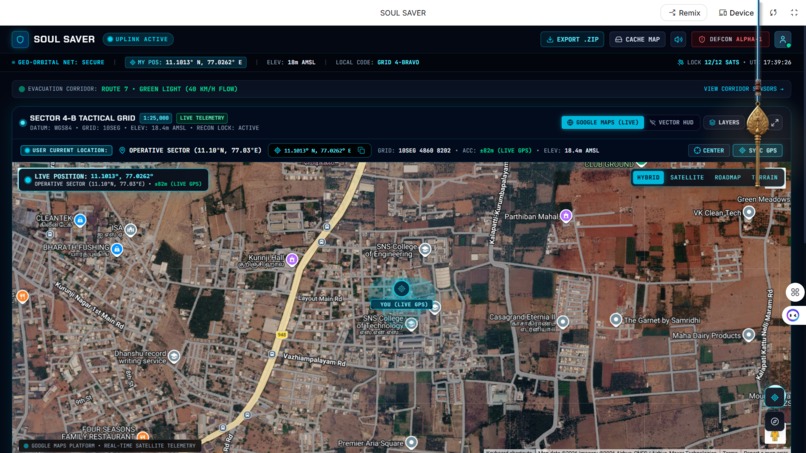Screen dimensions: 806x453
Task: Click the compass map control
Action: (775, 422)
